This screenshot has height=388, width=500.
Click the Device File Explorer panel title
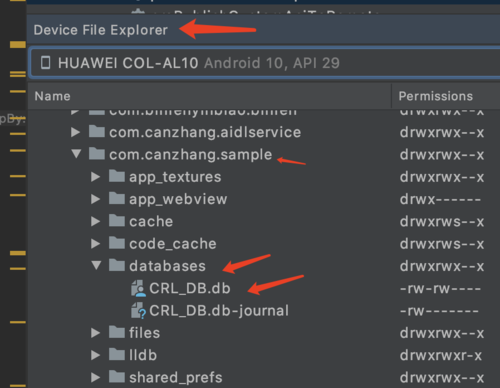pos(101,30)
